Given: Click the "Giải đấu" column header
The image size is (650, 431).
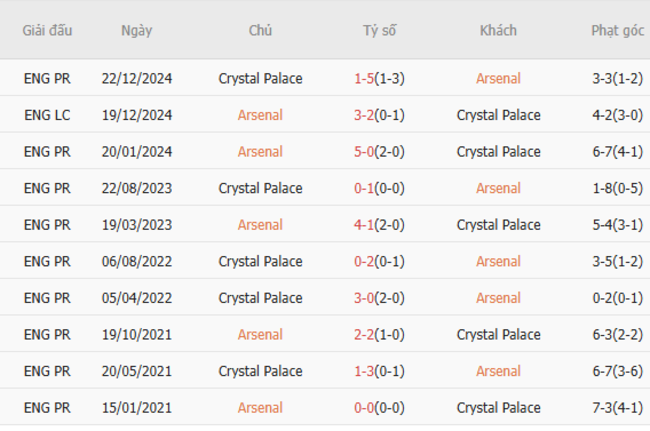Looking at the screenshot, I should pyautogui.click(x=47, y=30).
